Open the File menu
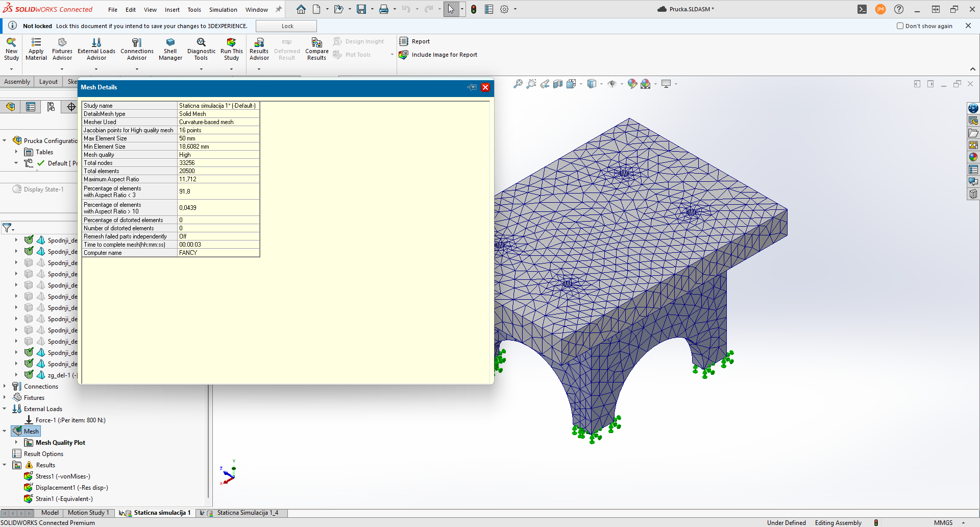Screen dimensions: 980x527 pos(113,10)
